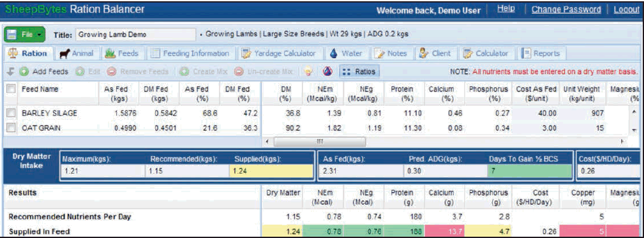This screenshot has height=238, width=644.
Task: Check the BARLEY SILAGE row checkbox
Action: point(11,113)
